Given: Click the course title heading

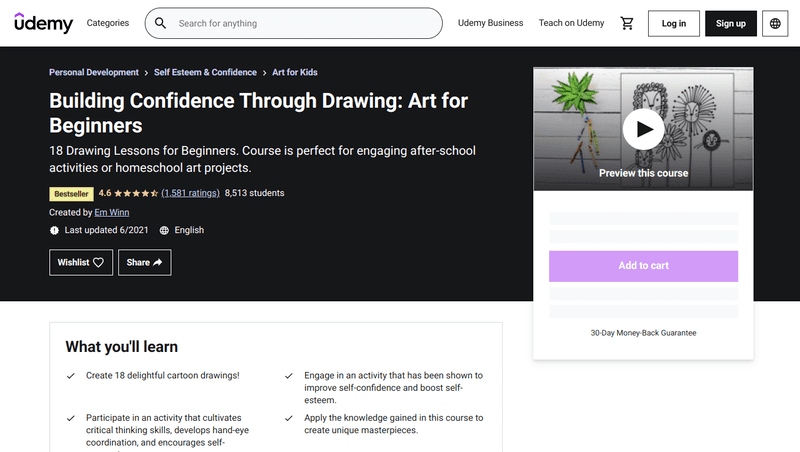Looking at the screenshot, I should click(258, 113).
